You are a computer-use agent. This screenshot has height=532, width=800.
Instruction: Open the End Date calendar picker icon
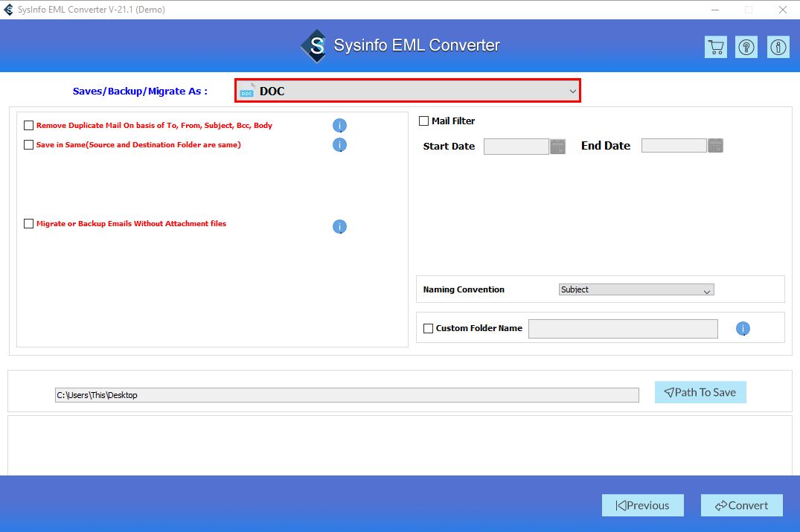click(x=715, y=145)
